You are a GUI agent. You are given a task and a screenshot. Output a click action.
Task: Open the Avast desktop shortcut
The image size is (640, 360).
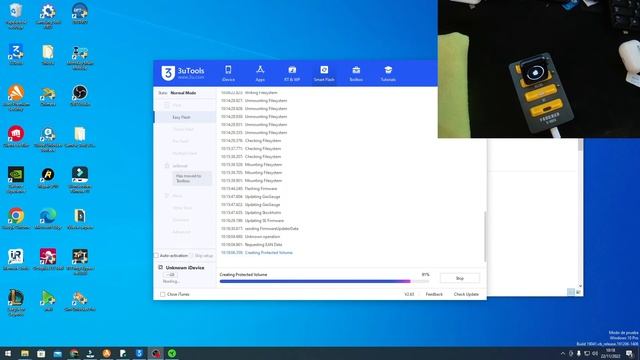point(16,98)
